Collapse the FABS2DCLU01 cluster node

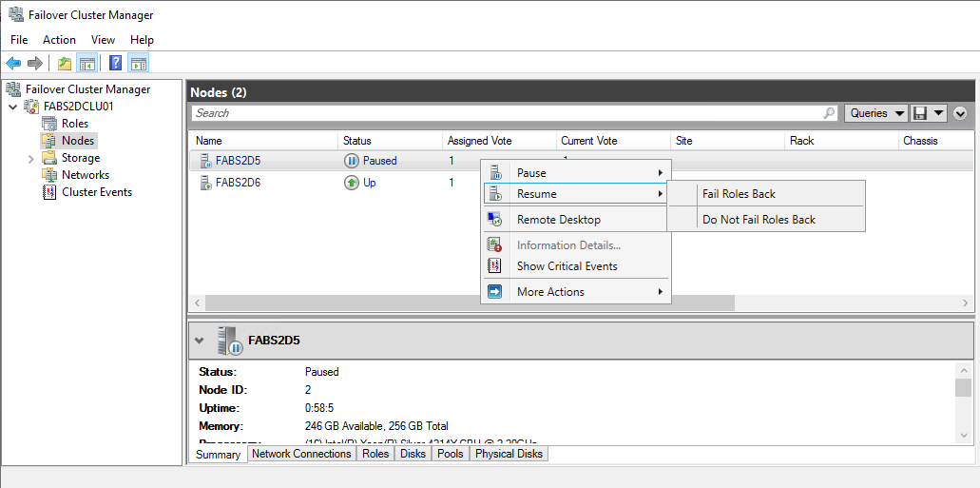(11, 107)
